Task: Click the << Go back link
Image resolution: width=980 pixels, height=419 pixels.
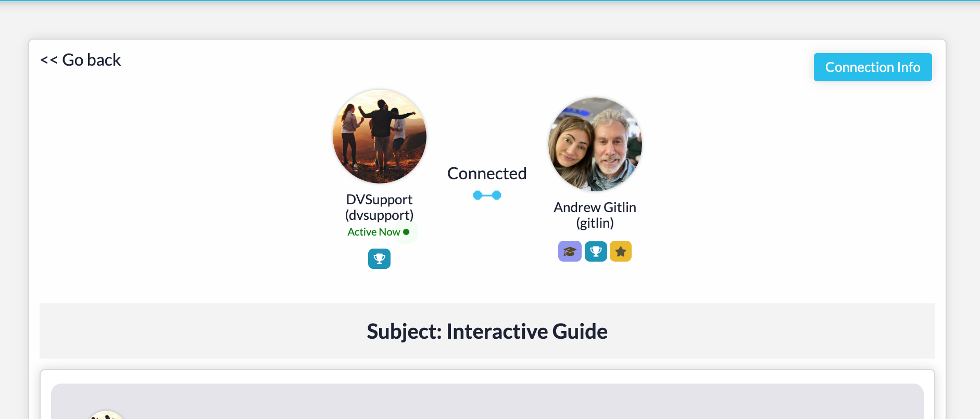Action: click(81, 60)
